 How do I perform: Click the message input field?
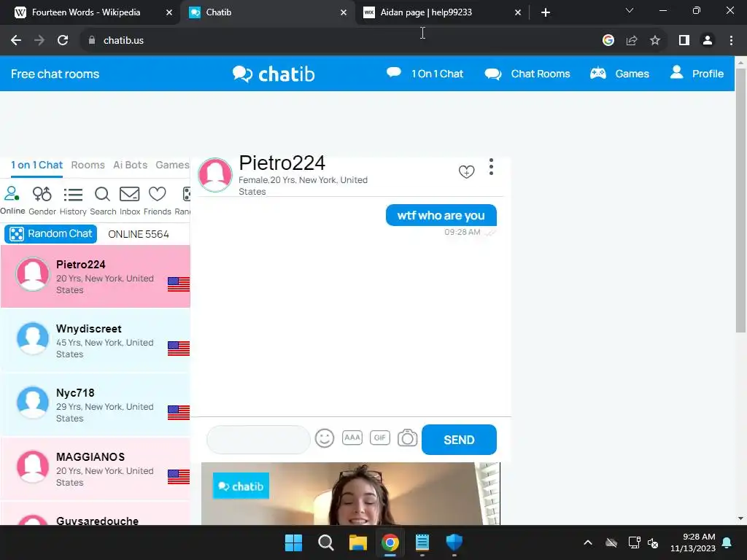tap(258, 440)
